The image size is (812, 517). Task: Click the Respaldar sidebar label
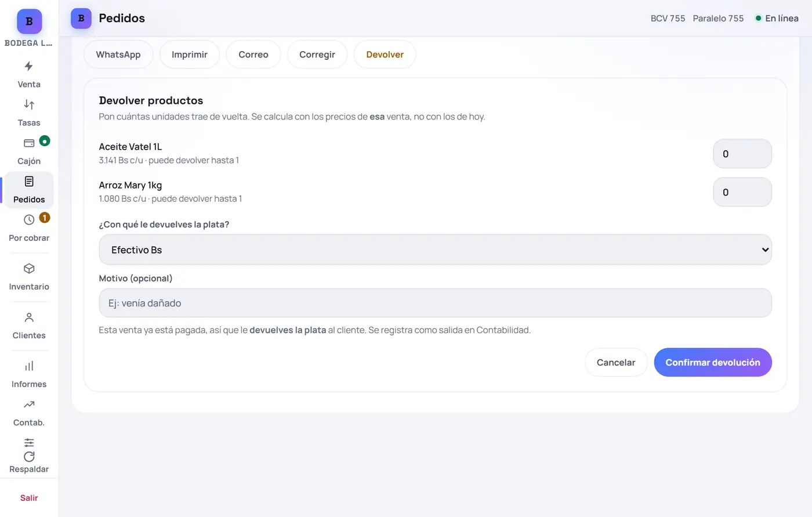click(x=29, y=469)
